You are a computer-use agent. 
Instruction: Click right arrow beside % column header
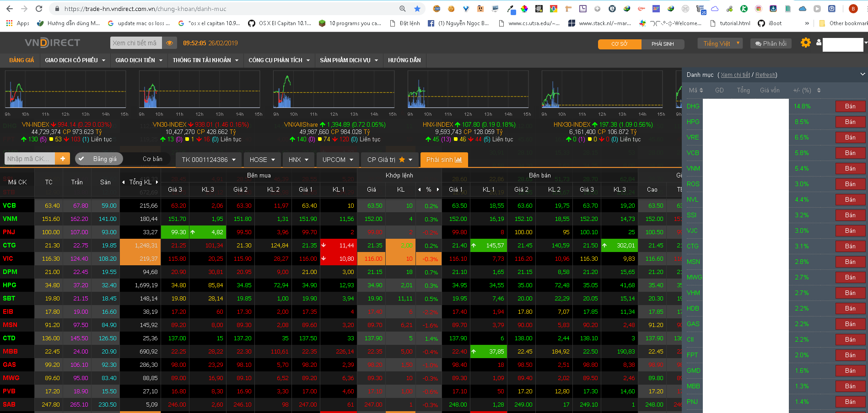pos(438,189)
